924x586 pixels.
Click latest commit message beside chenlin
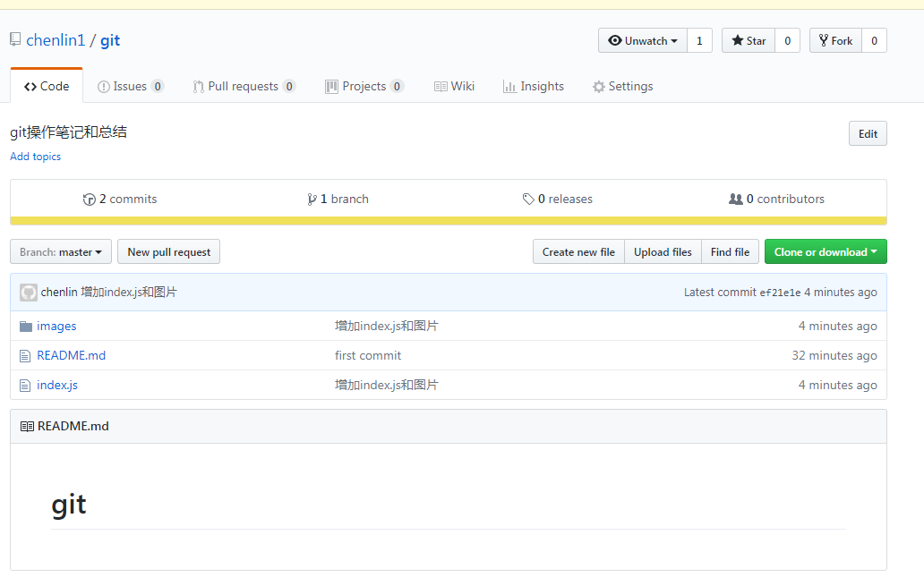(x=128, y=293)
